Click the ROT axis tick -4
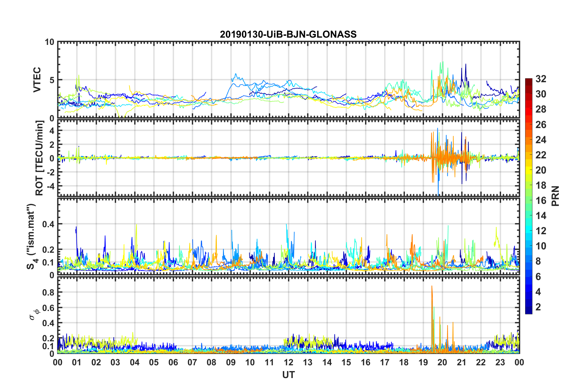Image resolution: width=577 pixels, height=392 pixels. coord(51,186)
